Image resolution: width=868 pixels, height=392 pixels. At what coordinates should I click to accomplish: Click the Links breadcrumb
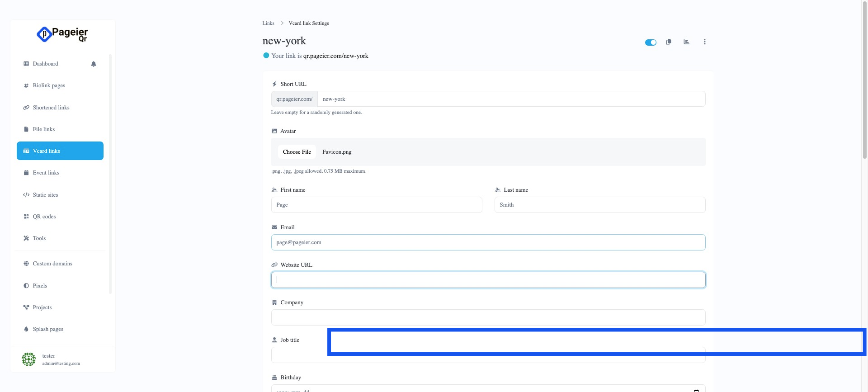[x=268, y=23]
